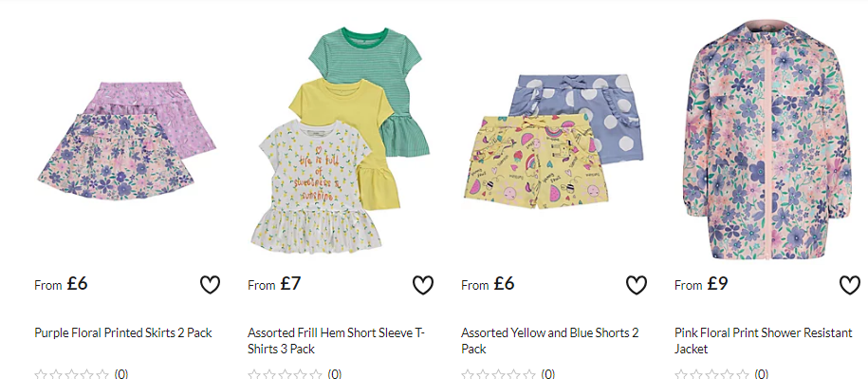Image resolution: width=868 pixels, height=379 pixels.
Task: Save Pink Floral Jacket with heart icon
Action: point(850,285)
